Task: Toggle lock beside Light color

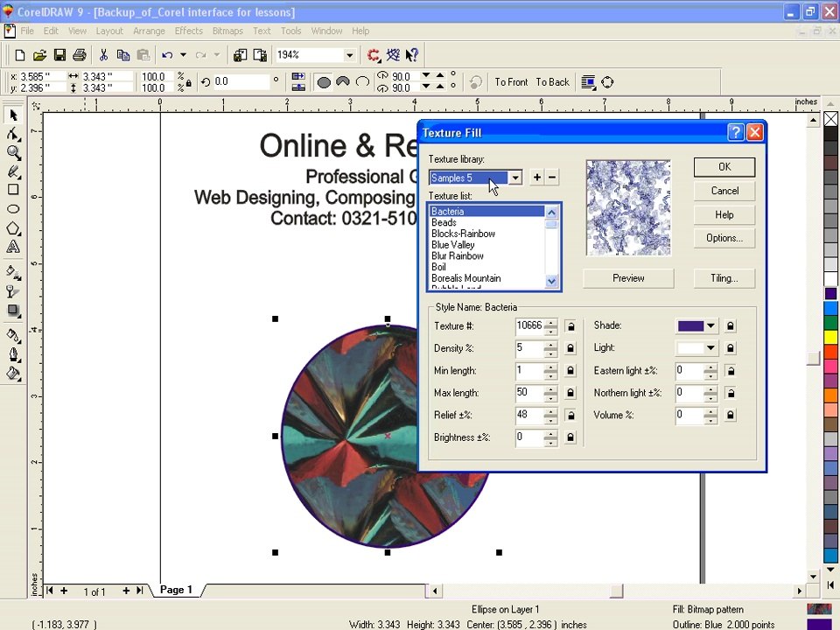Action: pos(730,348)
